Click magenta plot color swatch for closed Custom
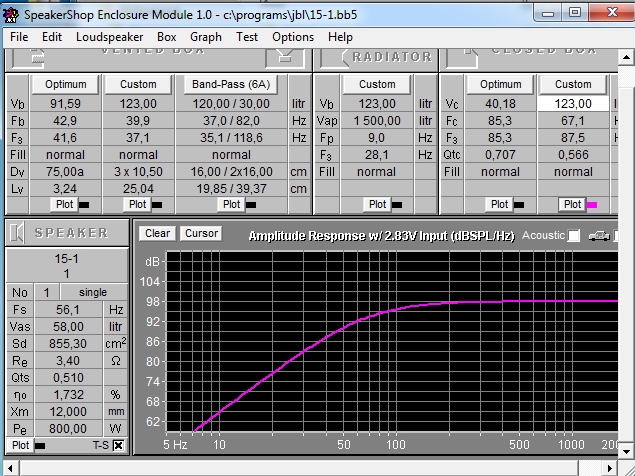The image size is (635, 476). [x=592, y=205]
